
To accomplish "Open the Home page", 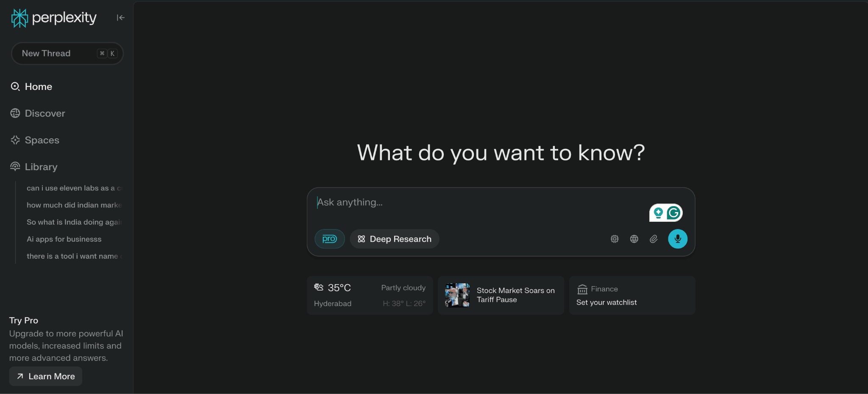I will [38, 87].
